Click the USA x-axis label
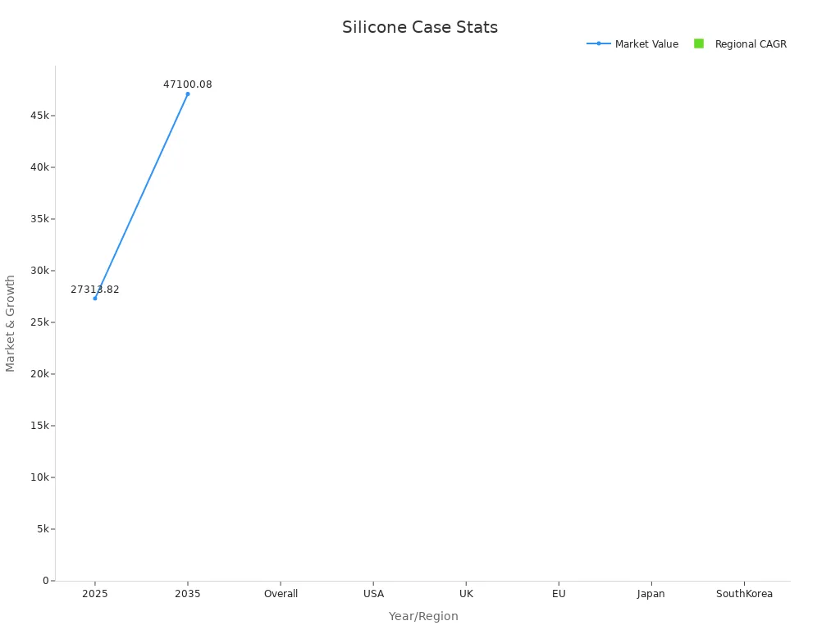Screen dimensions: 840x630 373,594
